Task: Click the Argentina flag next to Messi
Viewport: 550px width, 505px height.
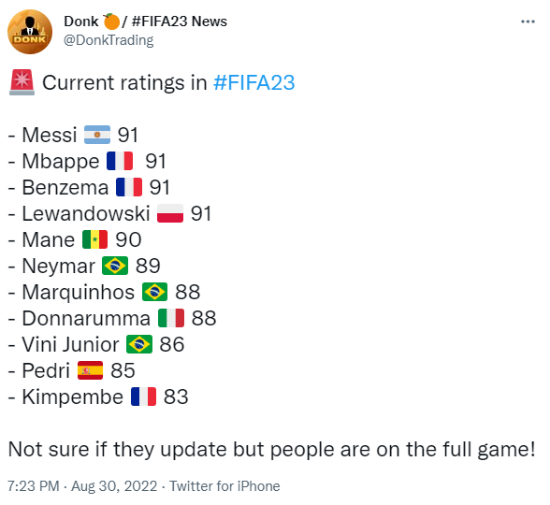Action: click(97, 135)
